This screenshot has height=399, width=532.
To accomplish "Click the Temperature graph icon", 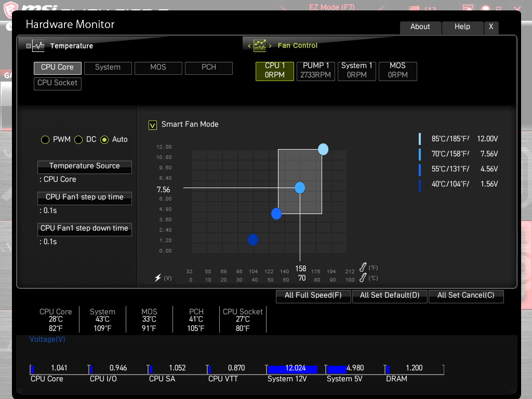I will [x=38, y=46].
